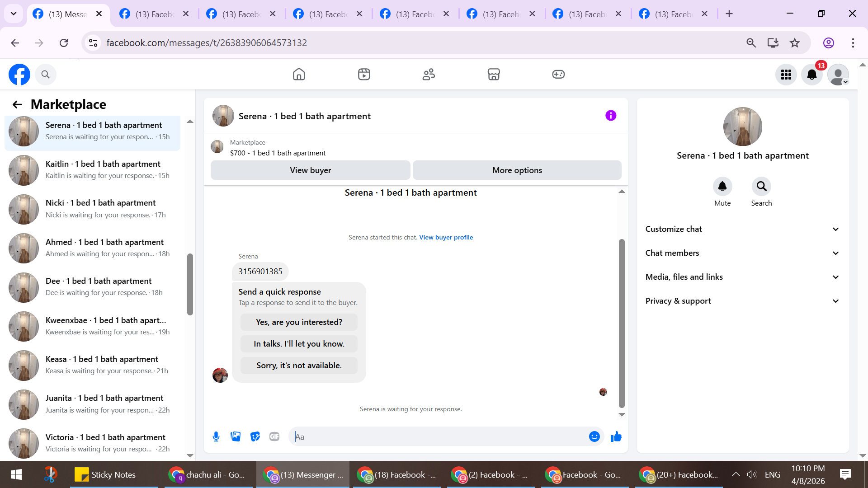Expand Media, files and links section
The image size is (868, 488).
[742, 277]
